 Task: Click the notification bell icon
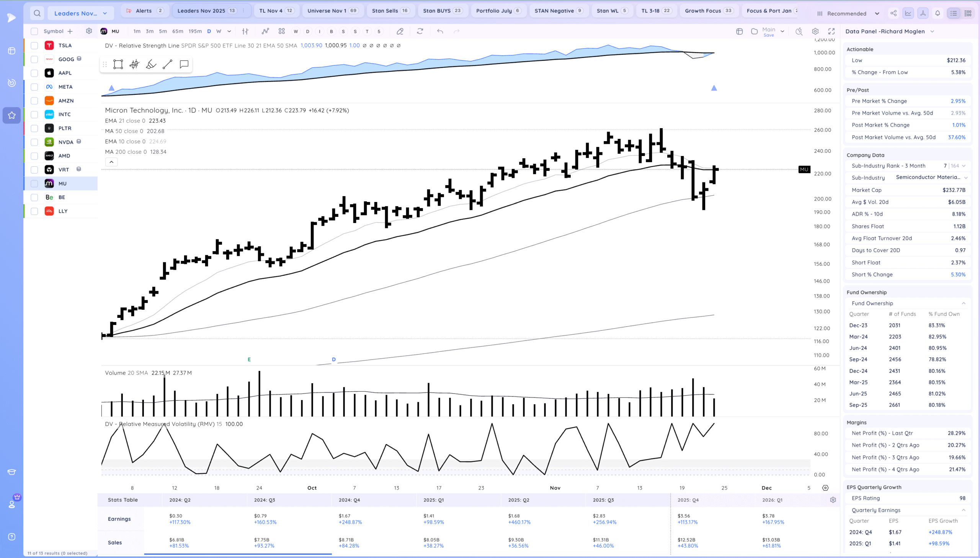click(938, 13)
